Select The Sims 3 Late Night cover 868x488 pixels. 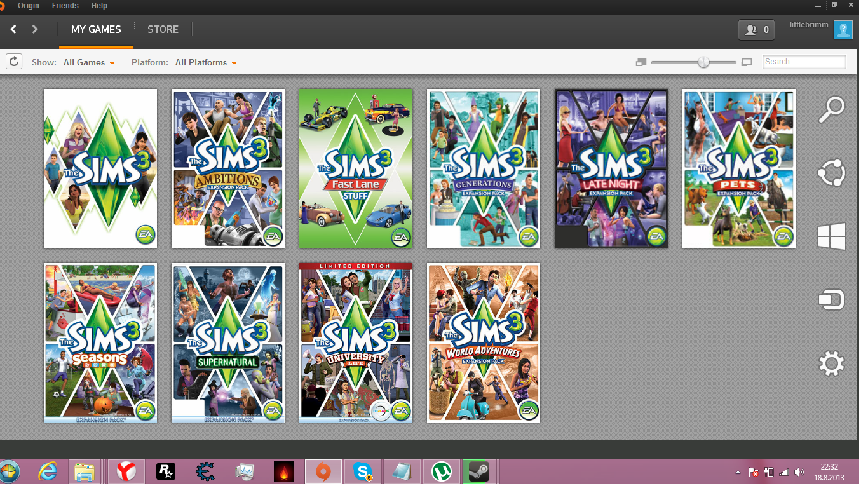[611, 168]
